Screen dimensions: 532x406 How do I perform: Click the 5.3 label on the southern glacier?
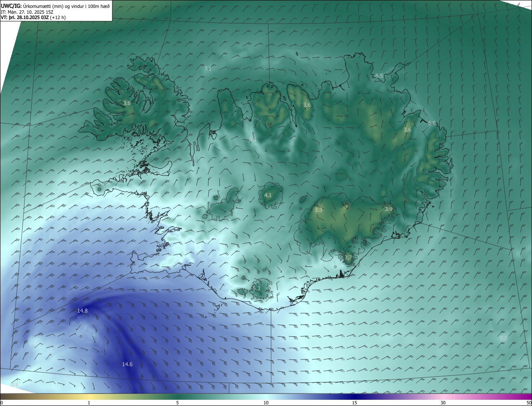click(256, 288)
